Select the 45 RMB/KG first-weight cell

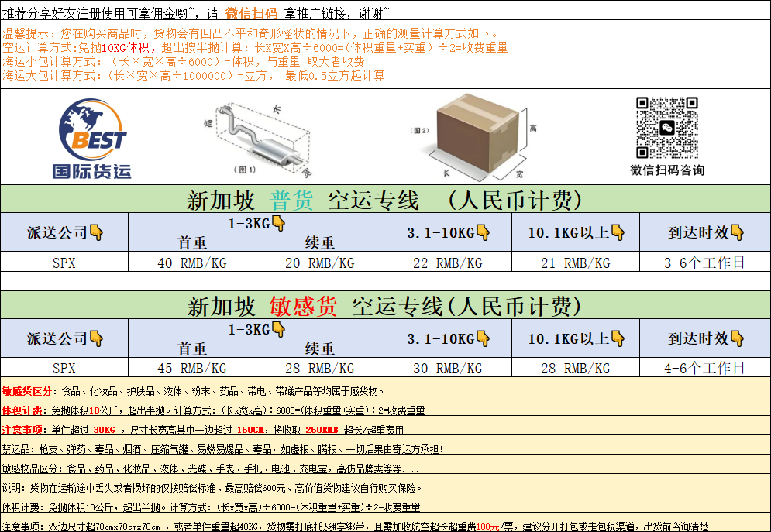click(191, 368)
